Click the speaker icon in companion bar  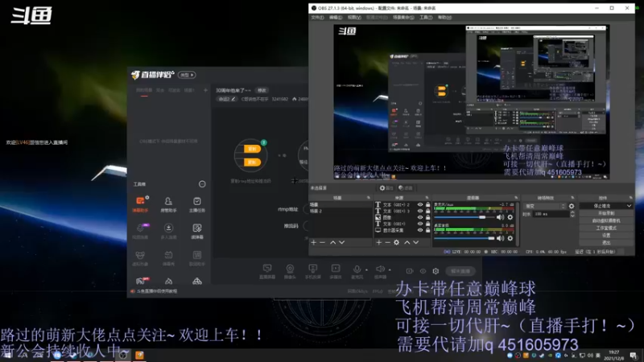tap(380, 269)
